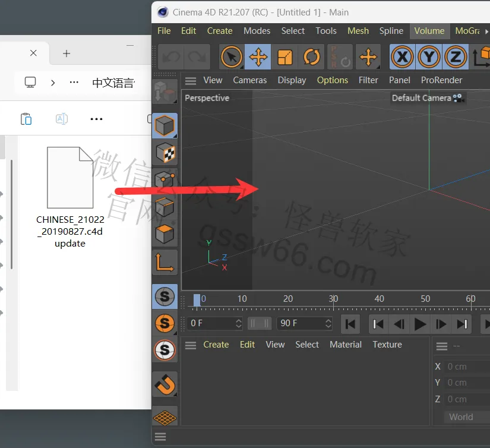Switch to Model mode cube
The width and height of the screenshot is (490, 448).
pos(165,126)
